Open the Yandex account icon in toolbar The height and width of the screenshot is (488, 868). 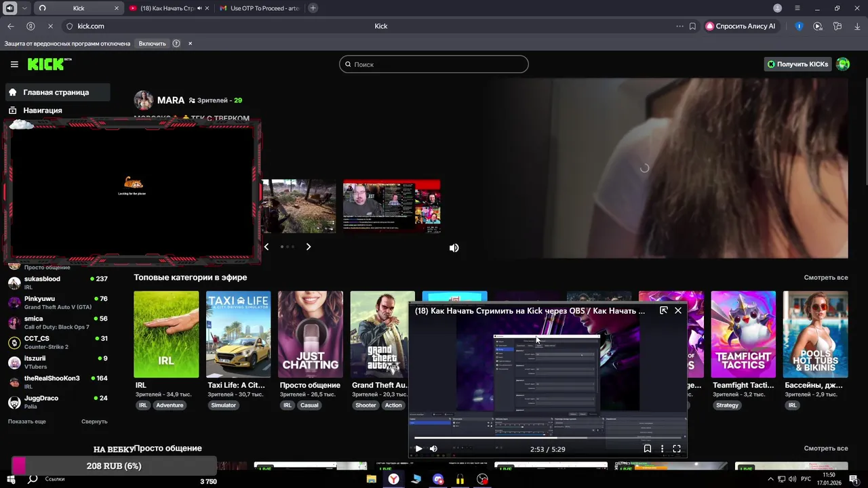[x=31, y=26]
